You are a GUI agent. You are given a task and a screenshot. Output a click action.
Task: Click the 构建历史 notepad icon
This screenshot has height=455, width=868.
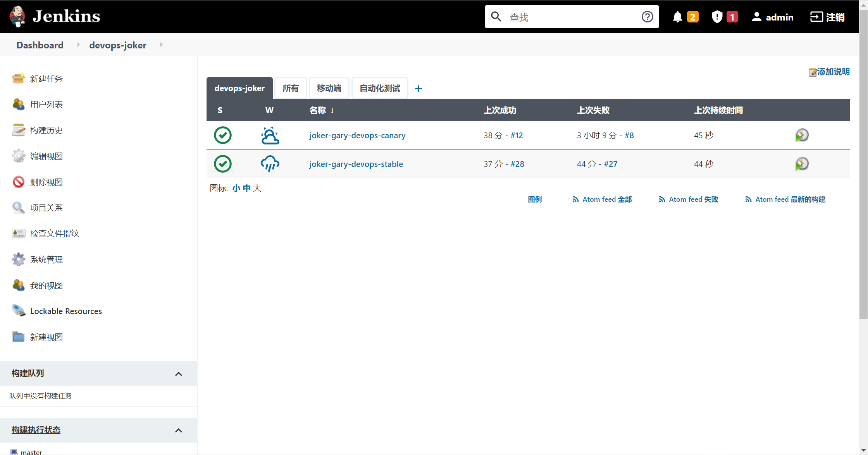coord(18,130)
